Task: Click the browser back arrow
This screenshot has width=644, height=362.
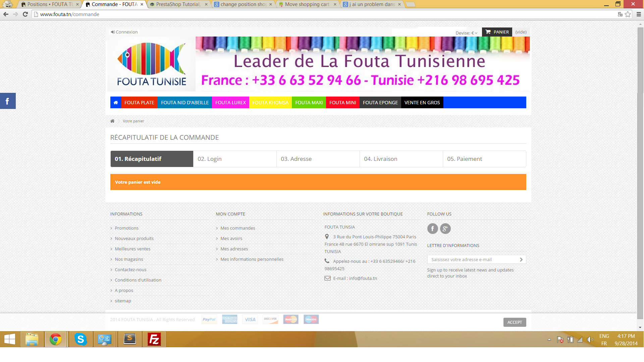Action: (x=6, y=14)
